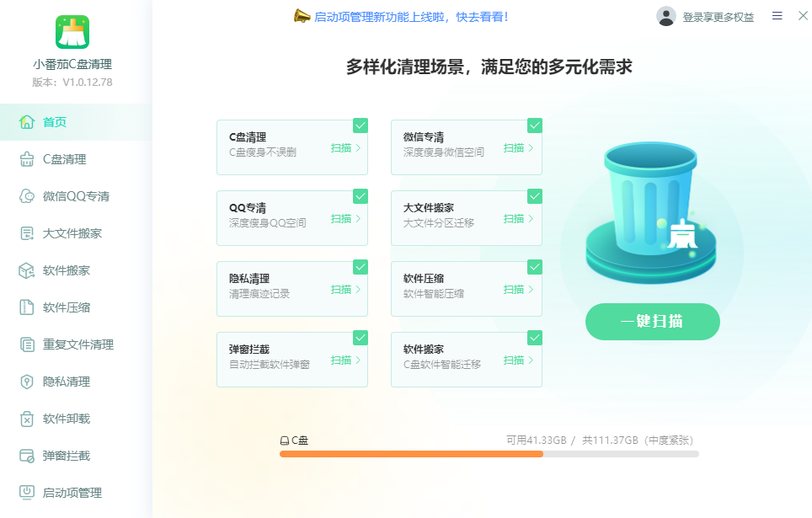Select the 软件卸载 sidebar icon
Image resolution: width=812 pixels, height=518 pixels.
tap(63, 419)
